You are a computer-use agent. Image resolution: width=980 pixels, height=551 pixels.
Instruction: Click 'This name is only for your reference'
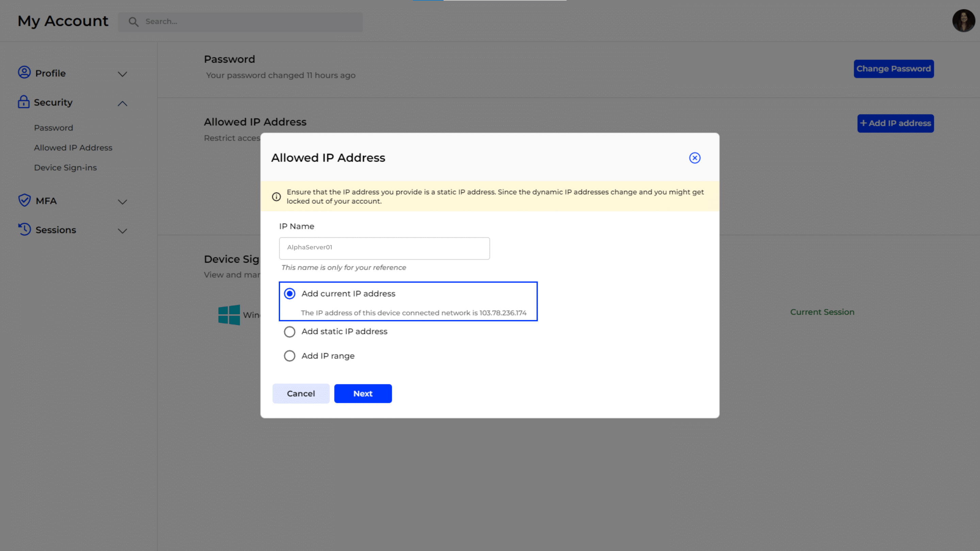(x=344, y=268)
